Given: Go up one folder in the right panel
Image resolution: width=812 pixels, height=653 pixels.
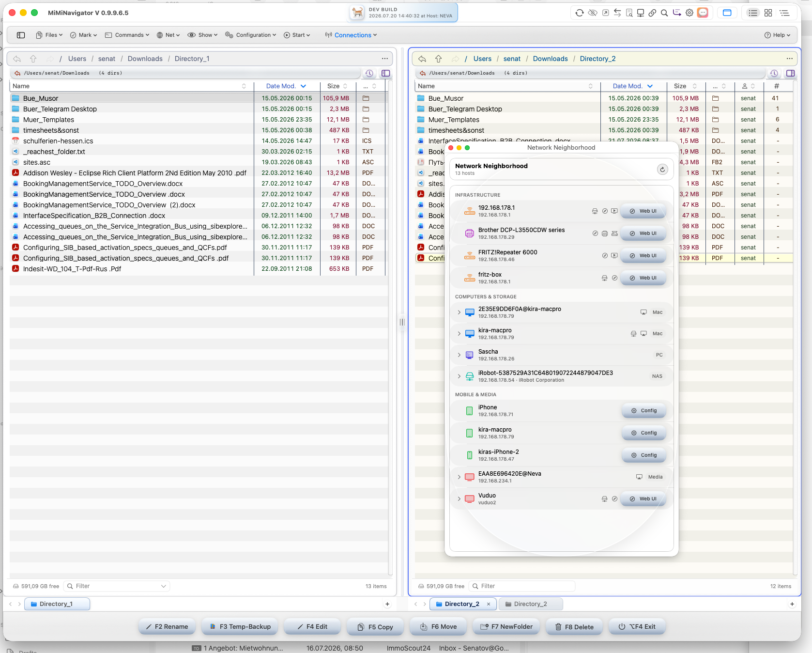Looking at the screenshot, I should (x=439, y=59).
